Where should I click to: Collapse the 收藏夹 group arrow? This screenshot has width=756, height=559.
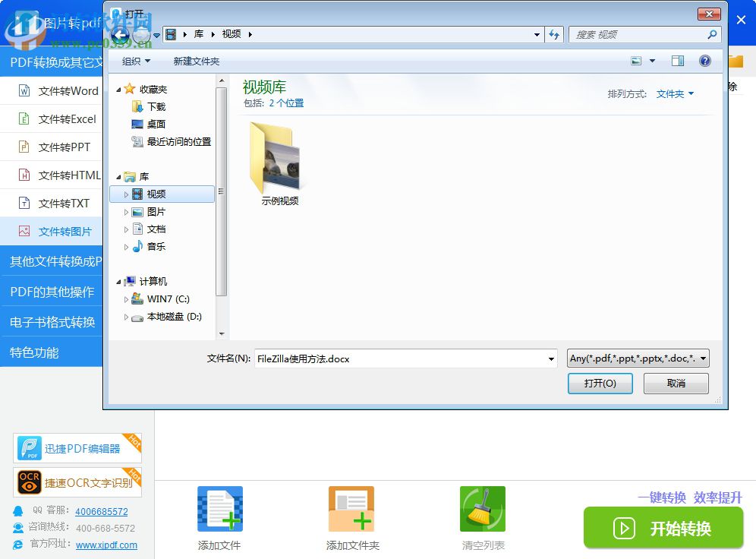118,90
